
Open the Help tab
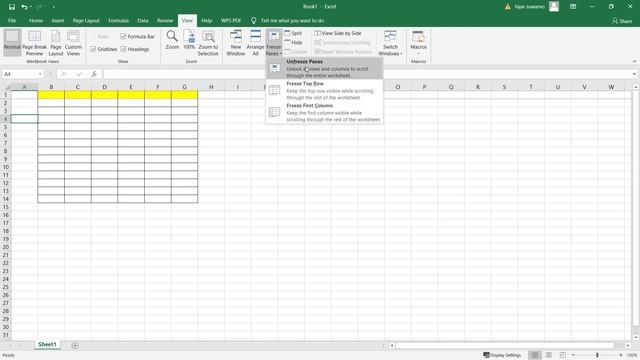click(207, 20)
